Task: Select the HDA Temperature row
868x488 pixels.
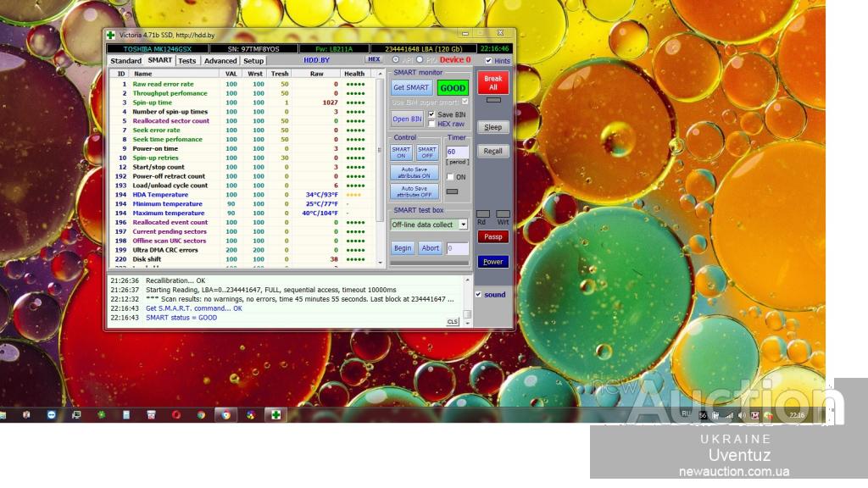Action: coord(242,195)
